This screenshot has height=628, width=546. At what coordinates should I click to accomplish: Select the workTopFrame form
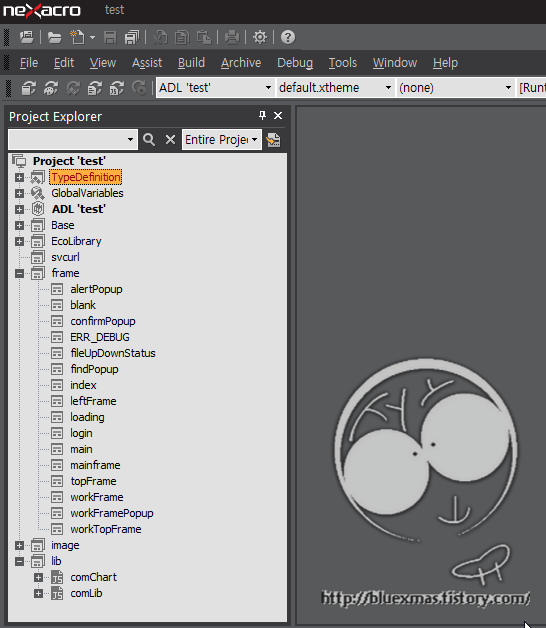pos(106,529)
